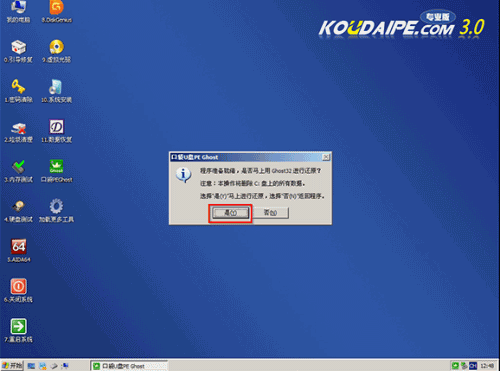
Task: Click the green system tray icon
Action: [x=455, y=366]
